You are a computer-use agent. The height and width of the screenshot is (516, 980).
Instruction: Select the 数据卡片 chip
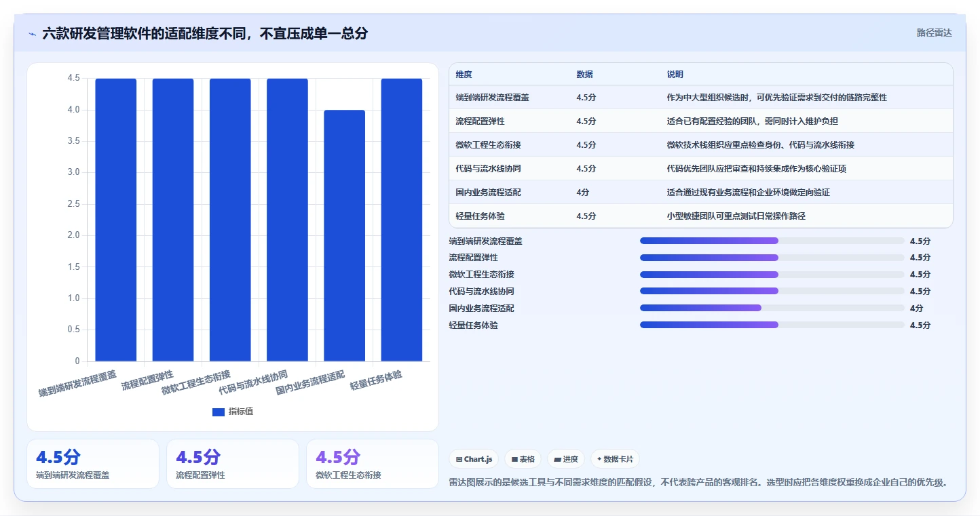(615, 459)
